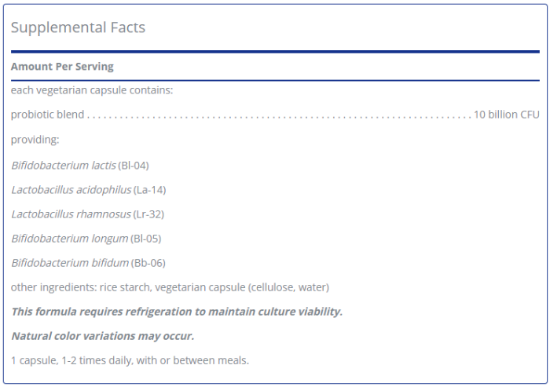Click the text 'each vegetarian capsule contains:'
The height and width of the screenshot is (387, 550).
point(92,90)
